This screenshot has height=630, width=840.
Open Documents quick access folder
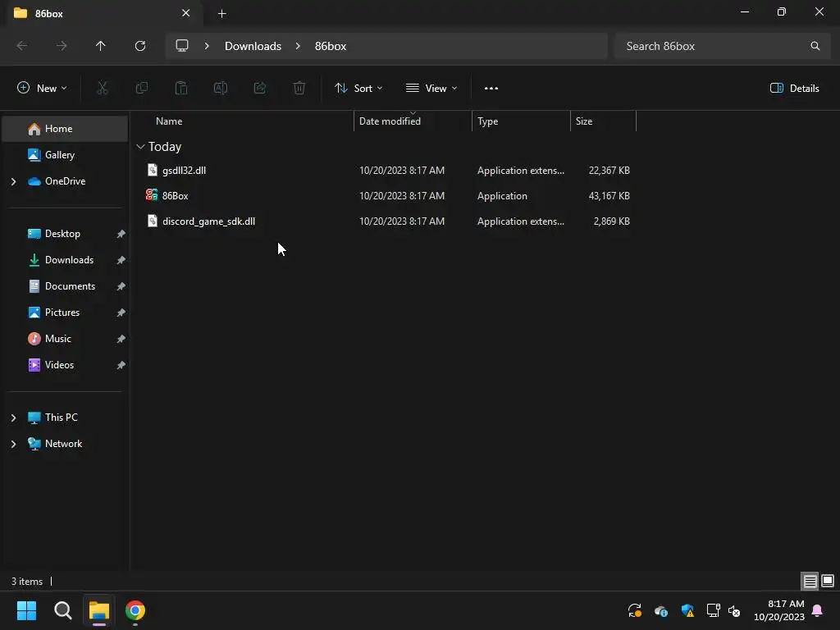(65, 286)
